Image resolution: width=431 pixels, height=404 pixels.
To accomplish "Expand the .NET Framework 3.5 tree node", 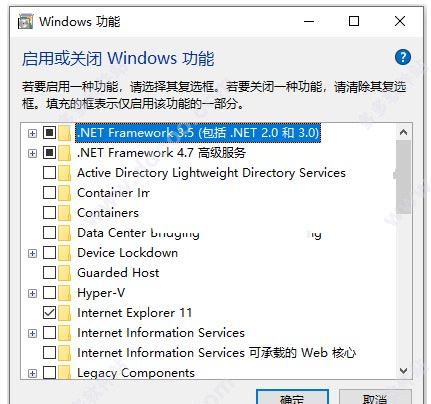I will [x=32, y=133].
